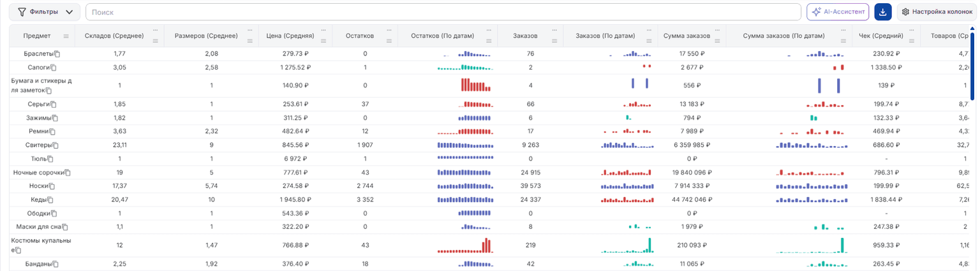The height and width of the screenshot is (271, 980).
Task: Open the Чек (Средний) column menu
Action: pyautogui.click(x=912, y=41)
